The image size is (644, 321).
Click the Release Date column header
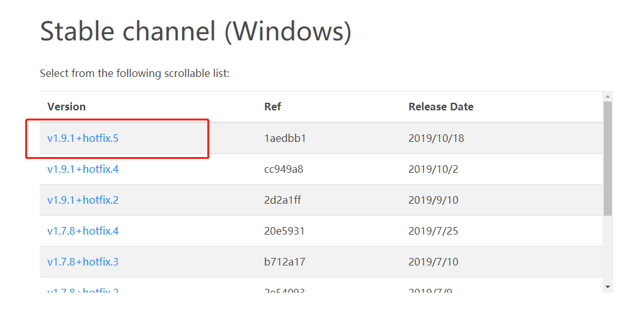440,107
